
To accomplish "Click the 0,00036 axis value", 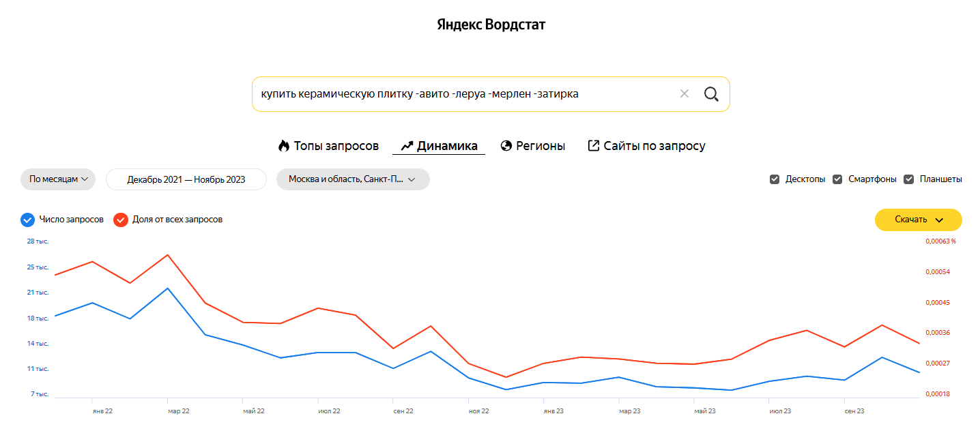I will tap(938, 333).
